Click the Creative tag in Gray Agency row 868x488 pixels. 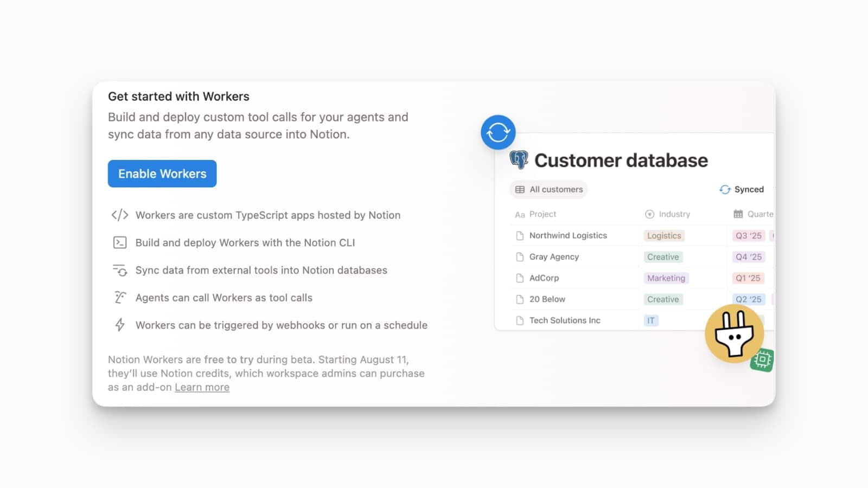663,256
